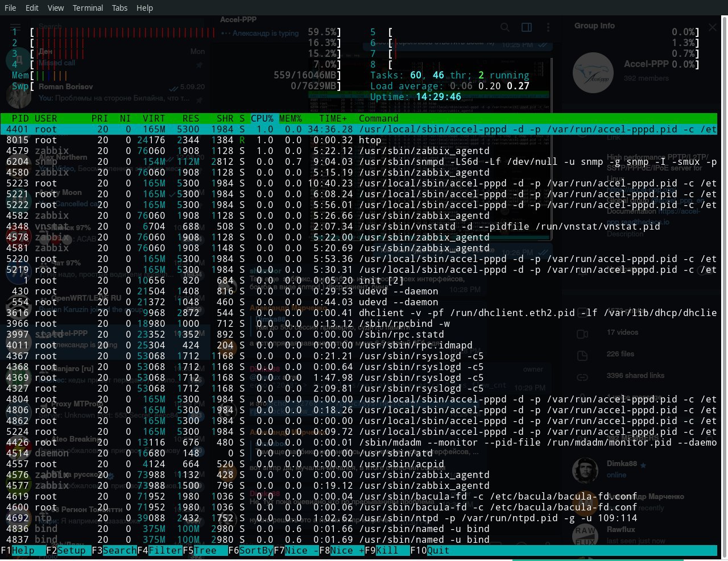Open the Terminal menu

(x=88, y=8)
